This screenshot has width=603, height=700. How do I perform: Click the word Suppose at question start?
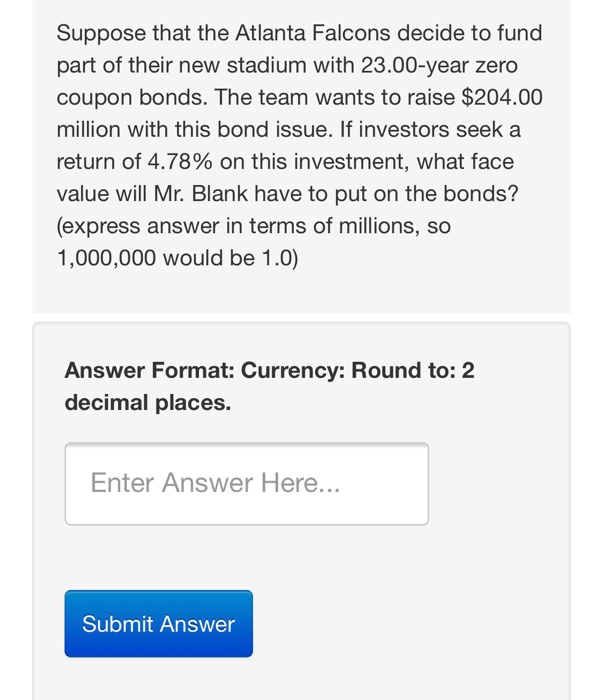(x=101, y=34)
